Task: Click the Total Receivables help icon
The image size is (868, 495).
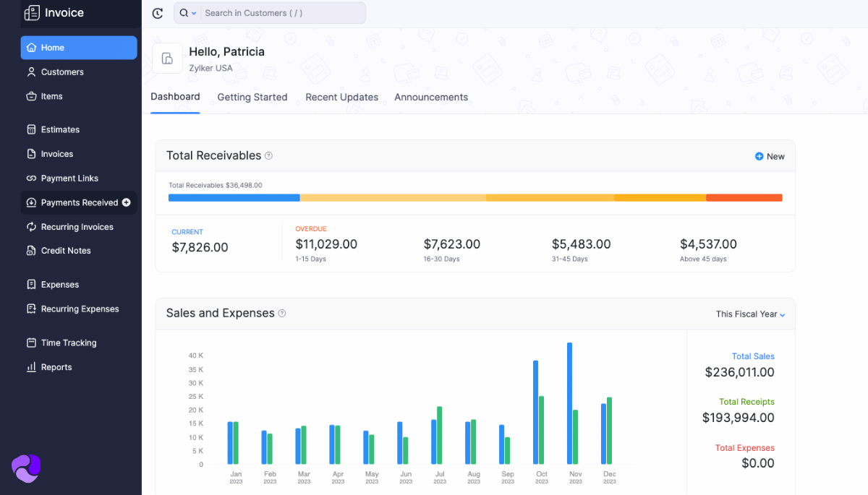Action: [268, 155]
